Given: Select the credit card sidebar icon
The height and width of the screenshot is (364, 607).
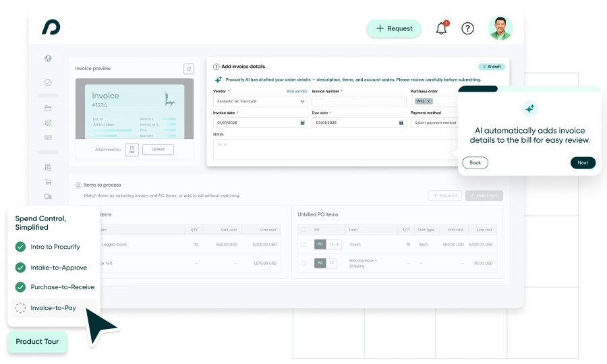Looking at the screenshot, I should [48, 138].
